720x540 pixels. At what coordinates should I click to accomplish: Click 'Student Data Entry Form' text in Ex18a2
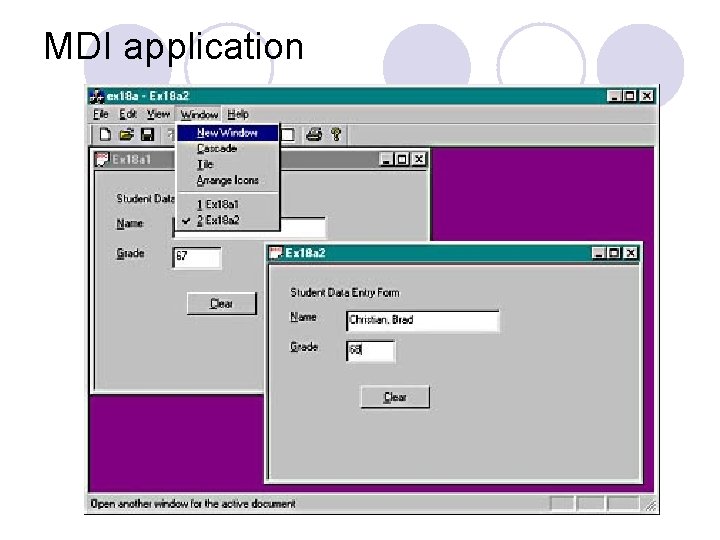click(x=345, y=292)
